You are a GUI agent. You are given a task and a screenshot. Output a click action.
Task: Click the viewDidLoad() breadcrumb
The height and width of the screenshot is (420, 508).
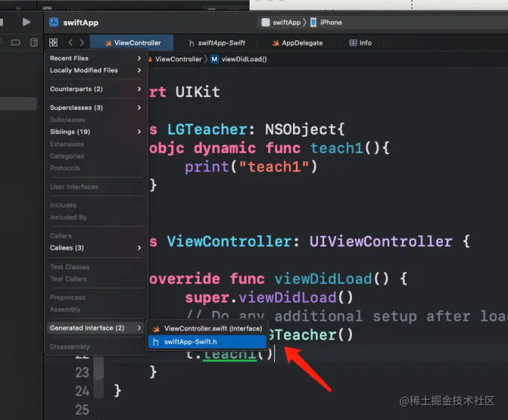tap(244, 59)
